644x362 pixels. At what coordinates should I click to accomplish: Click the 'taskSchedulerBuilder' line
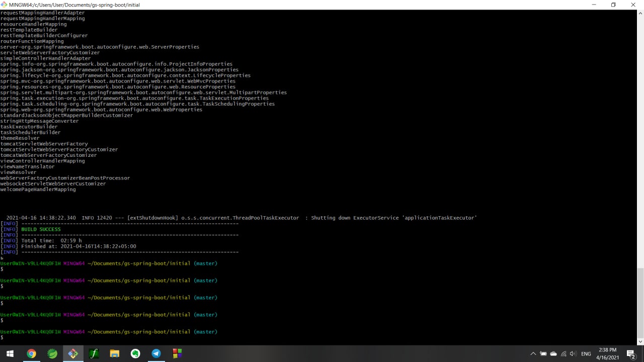30,132
